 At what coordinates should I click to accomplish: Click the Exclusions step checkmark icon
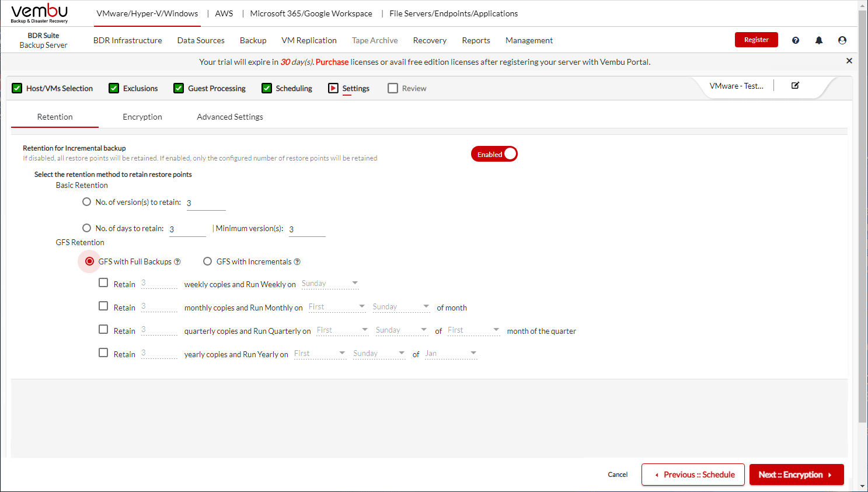click(114, 88)
